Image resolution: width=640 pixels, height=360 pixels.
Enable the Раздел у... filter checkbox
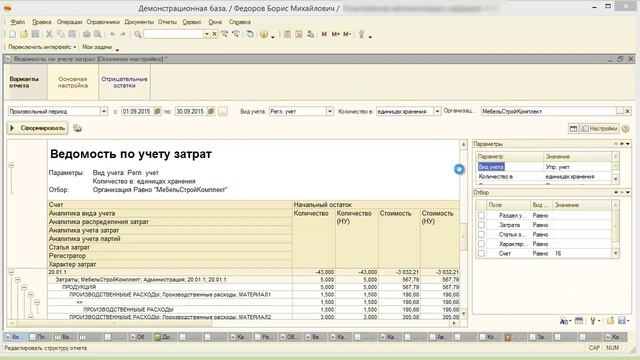click(481, 215)
